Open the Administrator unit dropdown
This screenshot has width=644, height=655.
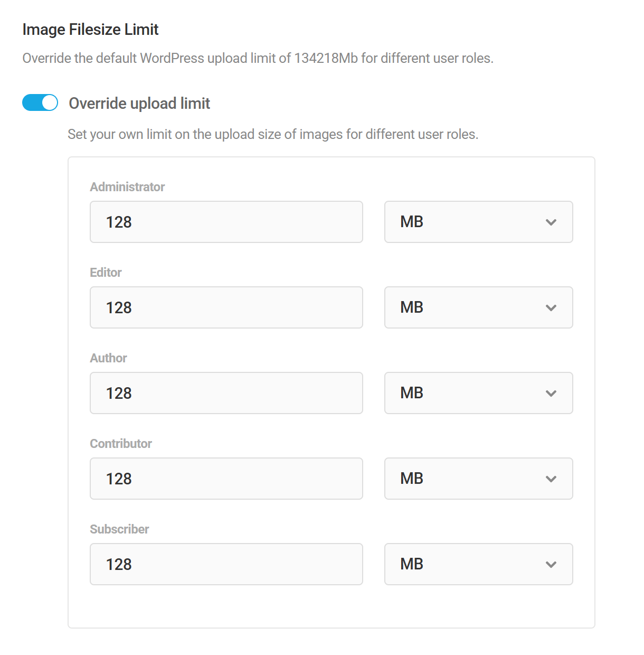point(478,222)
